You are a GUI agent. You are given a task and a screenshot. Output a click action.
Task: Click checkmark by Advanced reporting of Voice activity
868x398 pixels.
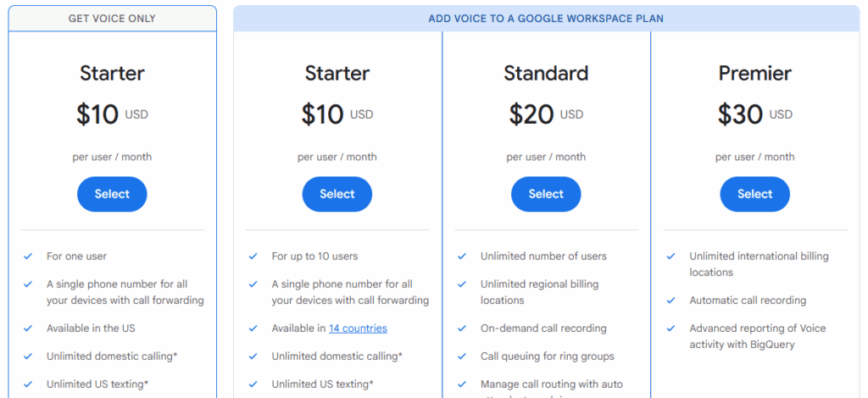(671, 328)
